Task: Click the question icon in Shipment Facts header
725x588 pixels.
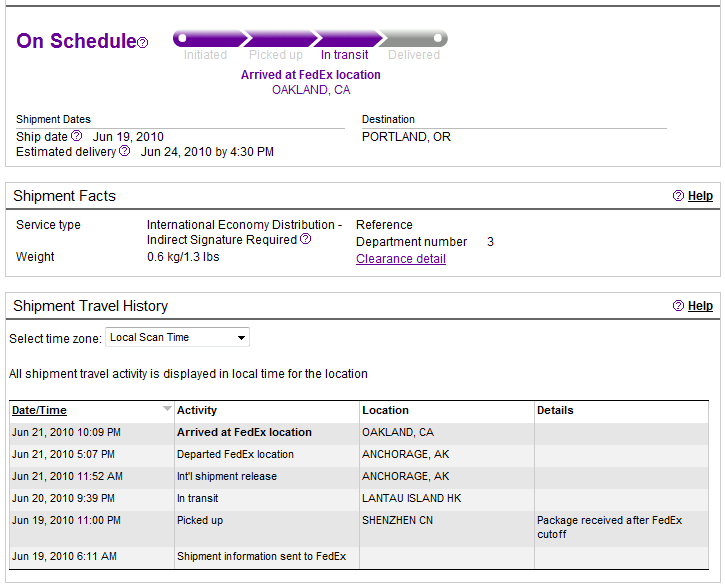Action: [x=678, y=196]
